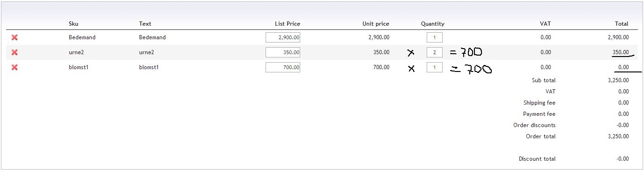This screenshot has height=171, width=644.
Task: Remove the blomst1 row using red cross
Action: pos(15,67)
